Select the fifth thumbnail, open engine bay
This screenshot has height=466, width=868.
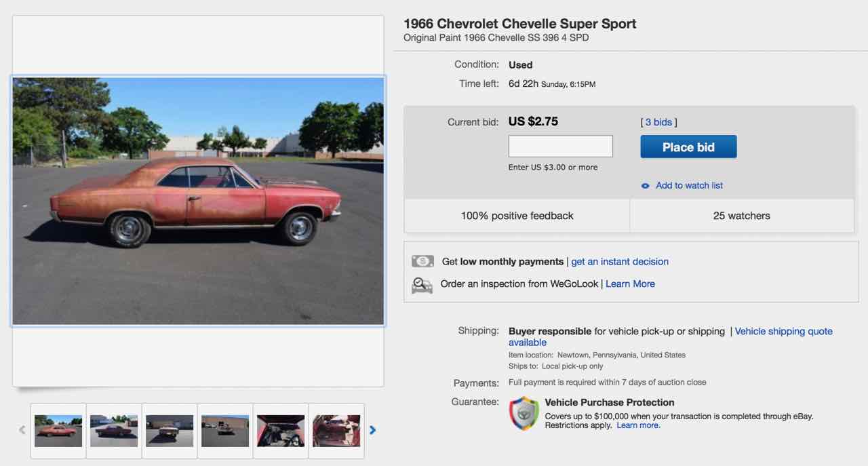[281, 431]
